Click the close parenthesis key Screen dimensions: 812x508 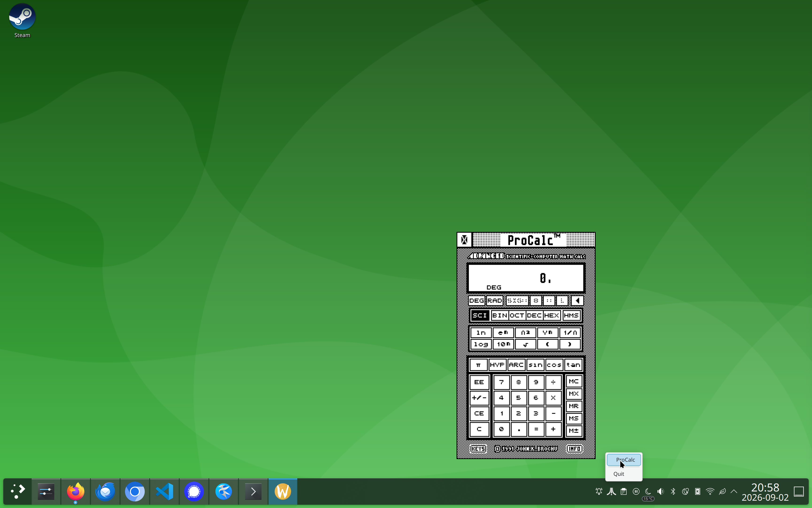pos(570,344)
